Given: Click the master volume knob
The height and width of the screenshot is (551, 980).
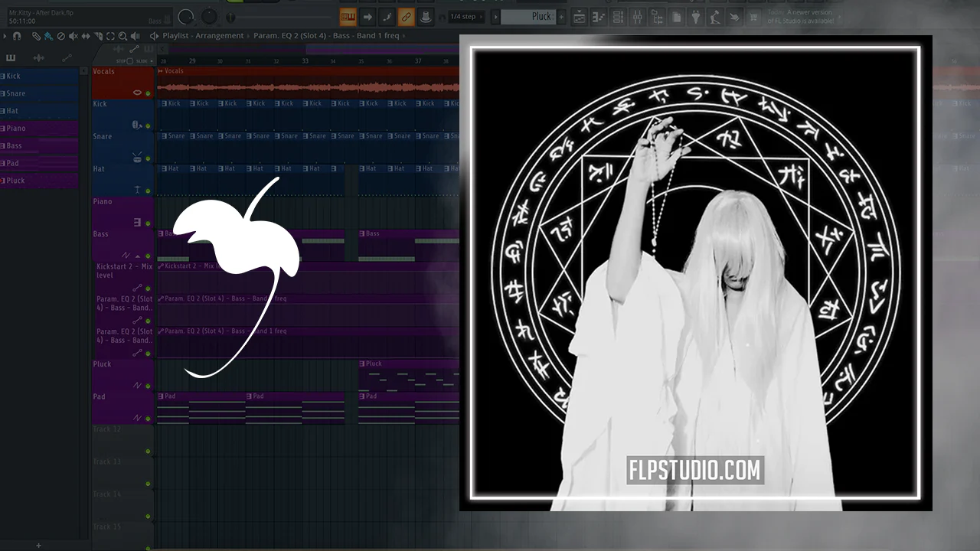Looking at the screenshot, I should click(186, 16).
